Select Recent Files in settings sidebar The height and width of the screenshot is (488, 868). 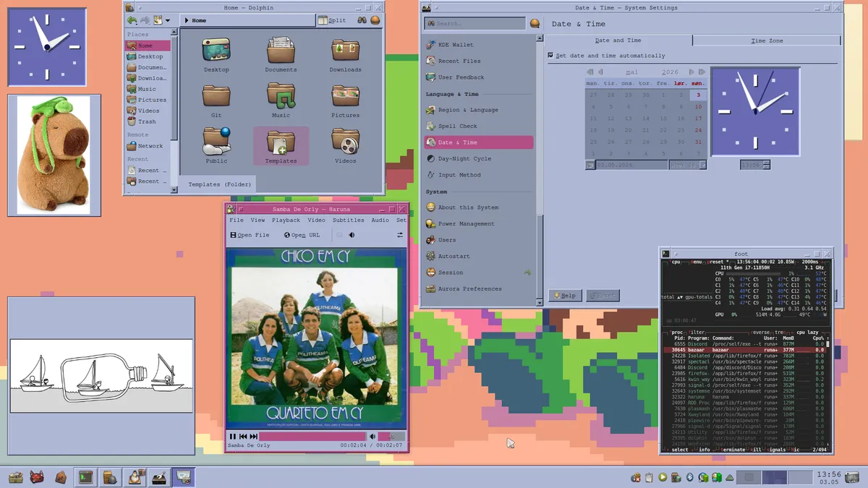point(479,61)
